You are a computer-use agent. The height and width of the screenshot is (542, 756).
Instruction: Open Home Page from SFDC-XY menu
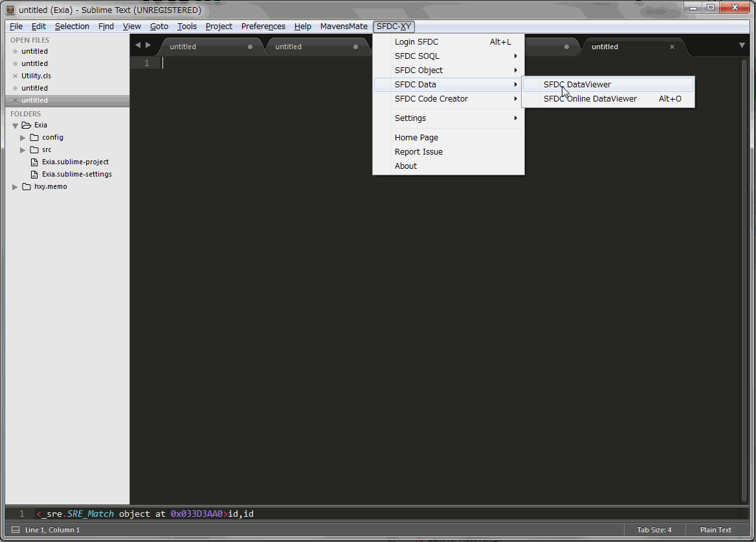tap(449, 137)
